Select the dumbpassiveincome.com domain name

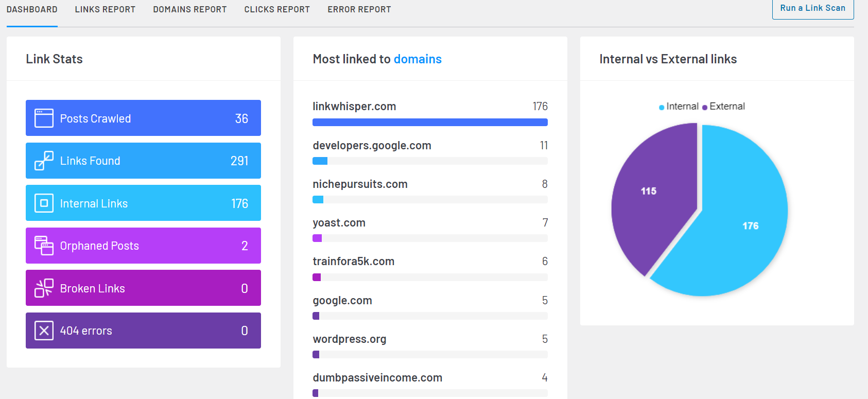click(x=377, y=377)
